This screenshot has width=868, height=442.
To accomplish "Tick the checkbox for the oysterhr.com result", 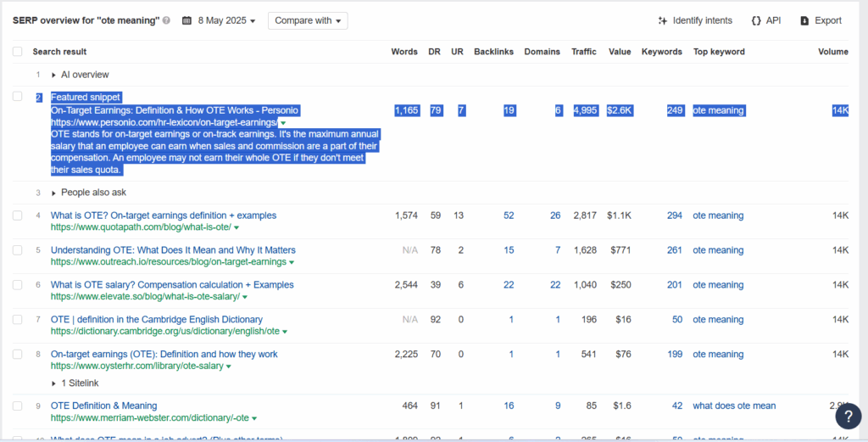I will (18, 354).
